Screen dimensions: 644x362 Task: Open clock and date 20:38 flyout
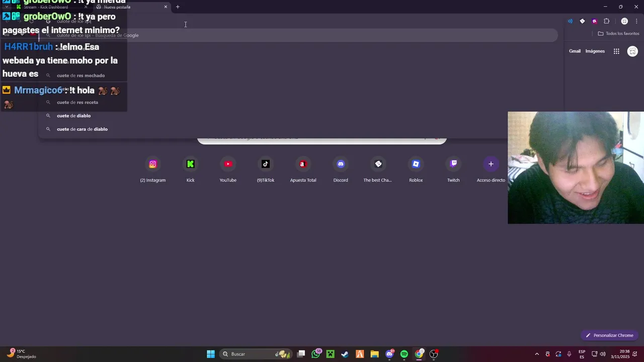620,354
